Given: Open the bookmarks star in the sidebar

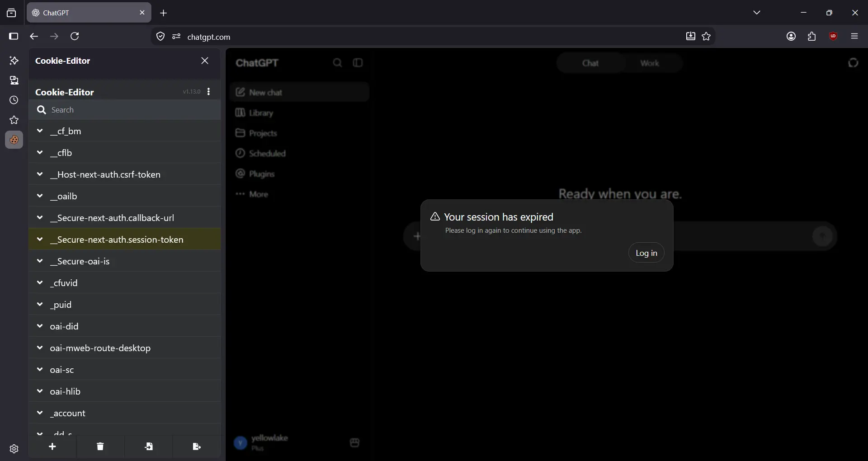Looking at the screenshot, I should [x=14, y=120].
